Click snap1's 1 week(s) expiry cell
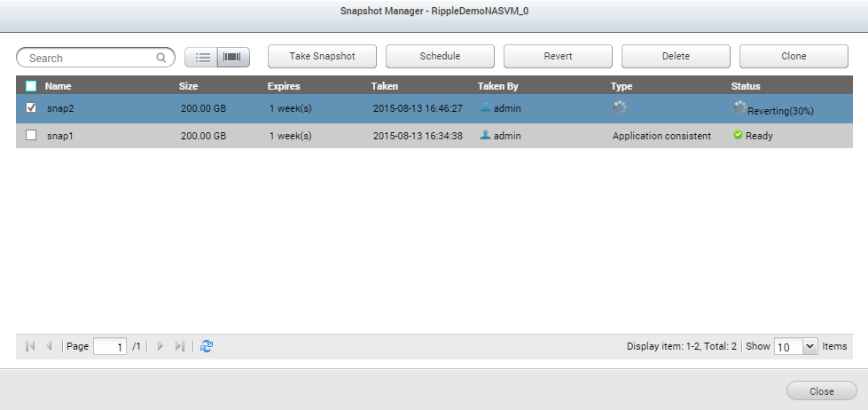Viewport: 868px width, 410px height. pyautogui.click(x=291, y=135)
